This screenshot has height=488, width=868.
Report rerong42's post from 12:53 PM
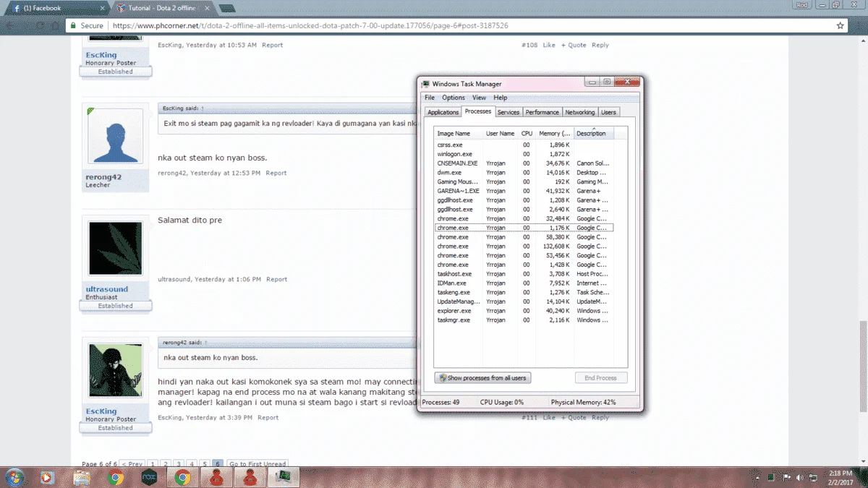[276, 174]
